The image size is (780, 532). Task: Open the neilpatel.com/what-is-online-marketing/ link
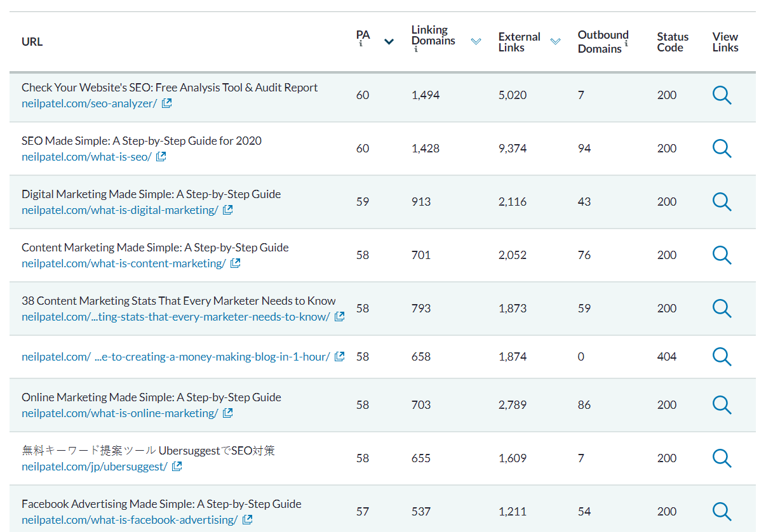119,413
